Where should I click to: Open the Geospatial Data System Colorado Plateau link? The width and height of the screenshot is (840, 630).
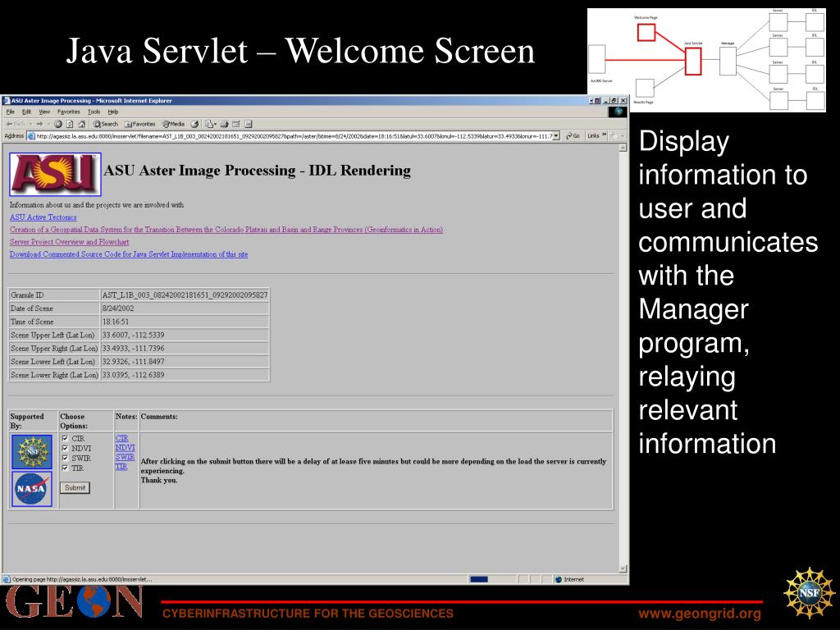tap(226, 230)
